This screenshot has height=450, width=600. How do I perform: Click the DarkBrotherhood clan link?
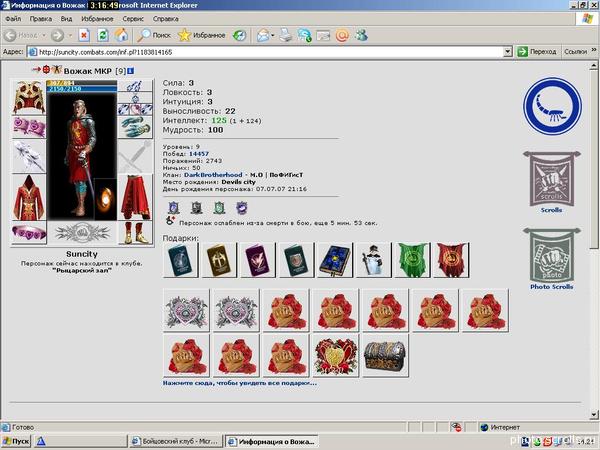(213, 175)
